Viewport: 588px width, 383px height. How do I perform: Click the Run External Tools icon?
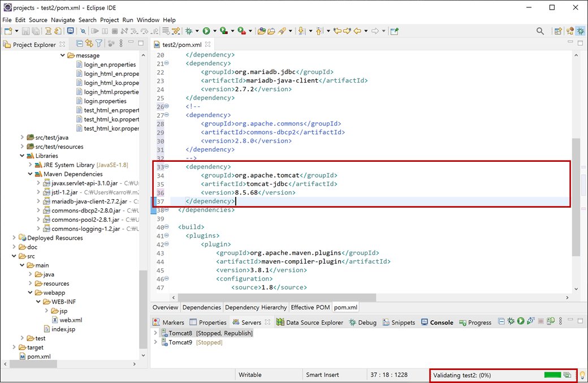[241, 31]
